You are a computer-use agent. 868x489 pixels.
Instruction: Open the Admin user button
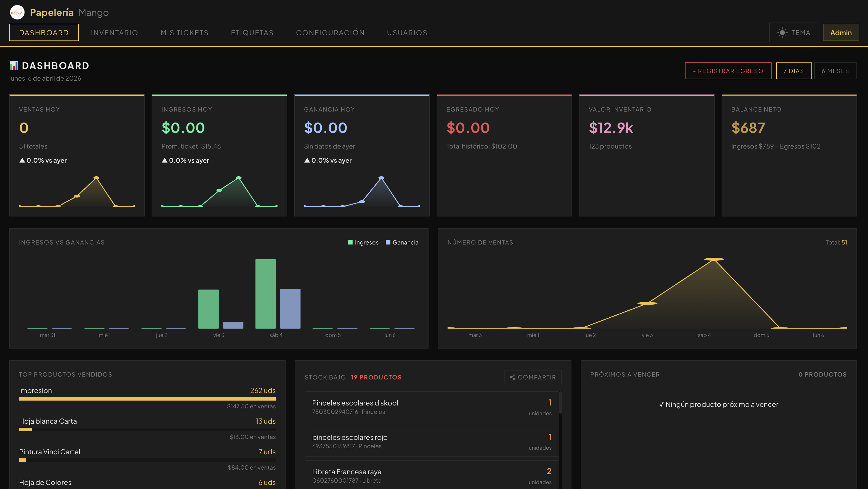[841, 32]
